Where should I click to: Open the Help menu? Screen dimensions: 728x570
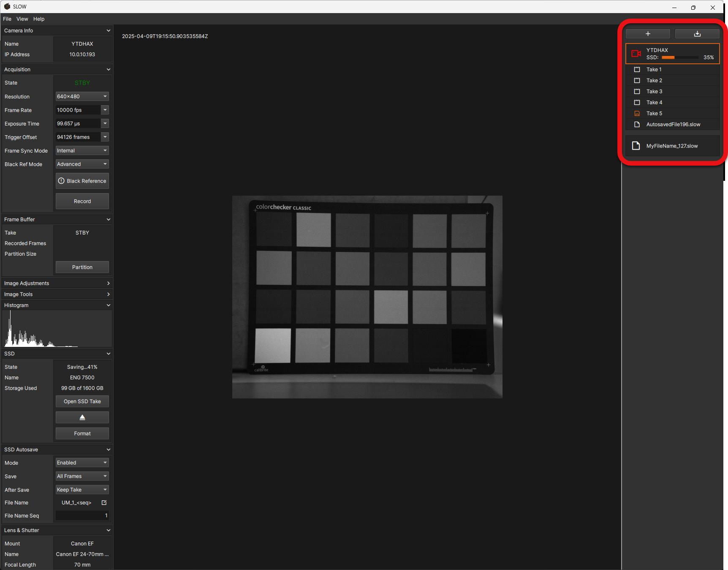coord(38,19)
